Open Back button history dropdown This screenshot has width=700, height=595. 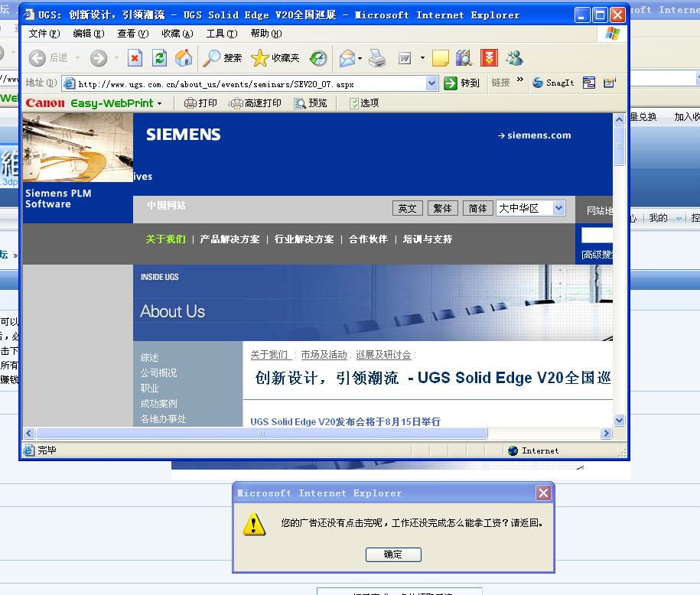pos(77,58)
